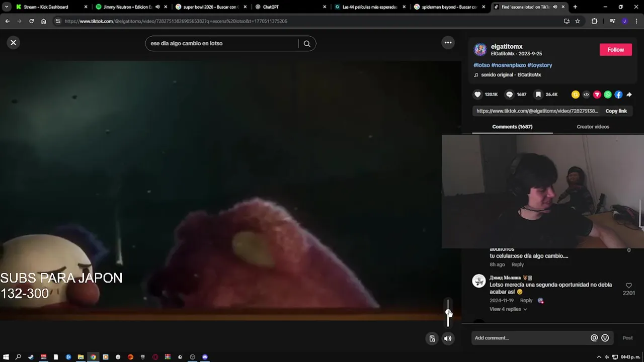View site information icon in address bar
This screenshot has width=644, height=362.
coord(58,21)
